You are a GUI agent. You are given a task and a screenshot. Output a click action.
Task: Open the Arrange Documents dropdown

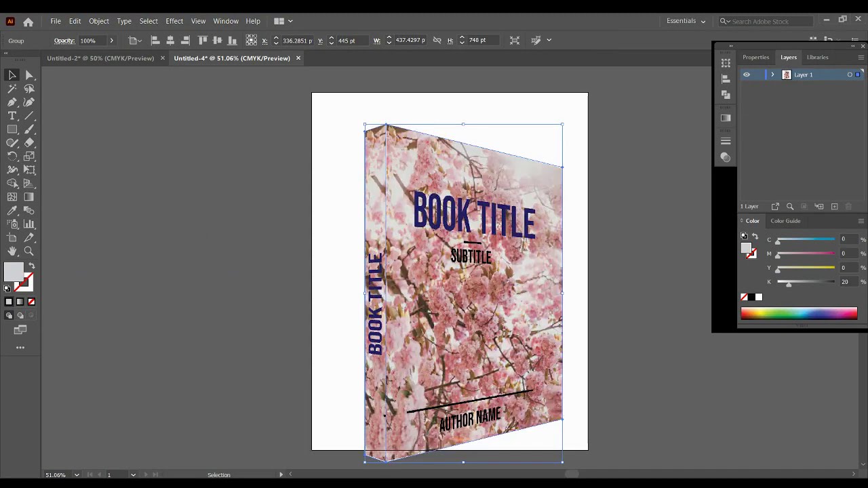pos(283,21)
